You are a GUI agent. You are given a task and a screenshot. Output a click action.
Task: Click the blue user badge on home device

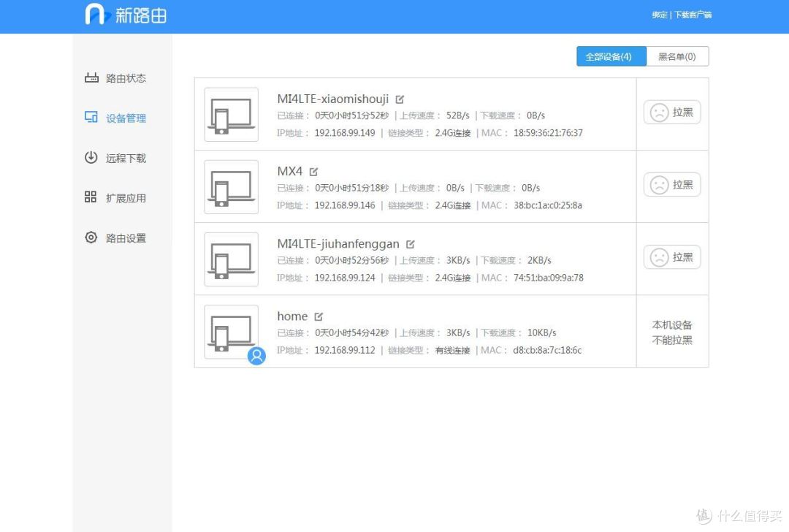[256, 356]
